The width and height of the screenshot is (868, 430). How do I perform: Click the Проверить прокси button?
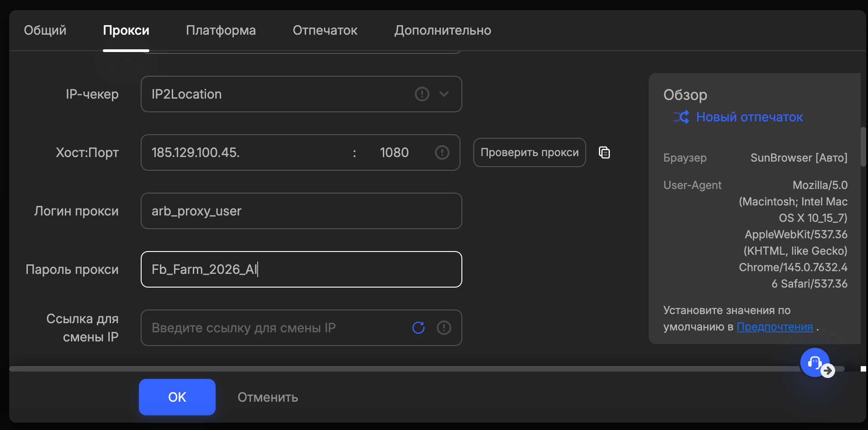(529, 152)
